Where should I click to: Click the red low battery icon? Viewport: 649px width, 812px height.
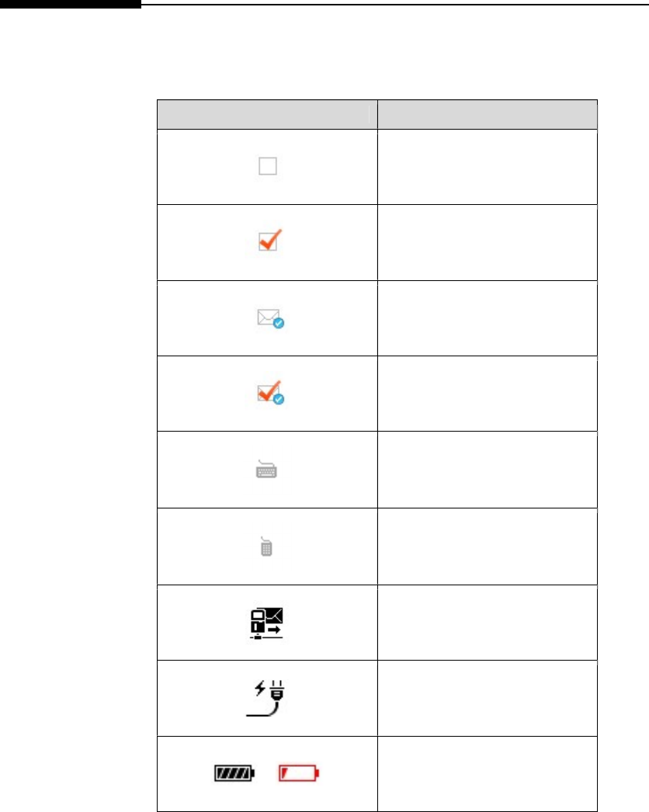(300, 773)
